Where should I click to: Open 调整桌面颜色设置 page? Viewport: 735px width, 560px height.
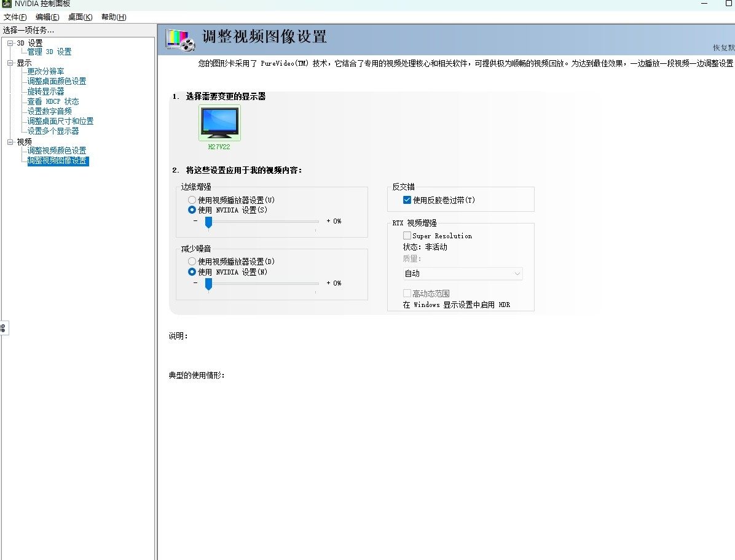pyautogui.click(x=57, y=82)
